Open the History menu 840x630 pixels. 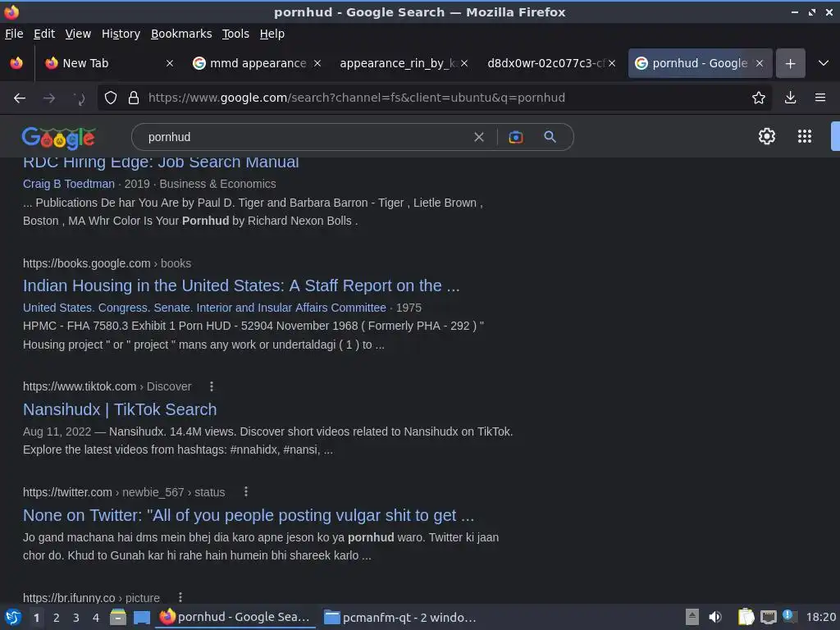pos(121,34)
